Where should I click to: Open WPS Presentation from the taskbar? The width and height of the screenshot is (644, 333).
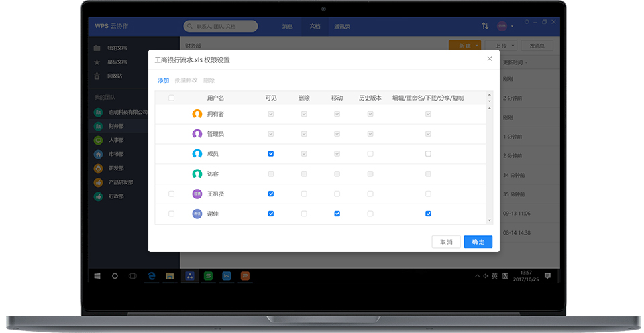point(246,275)
